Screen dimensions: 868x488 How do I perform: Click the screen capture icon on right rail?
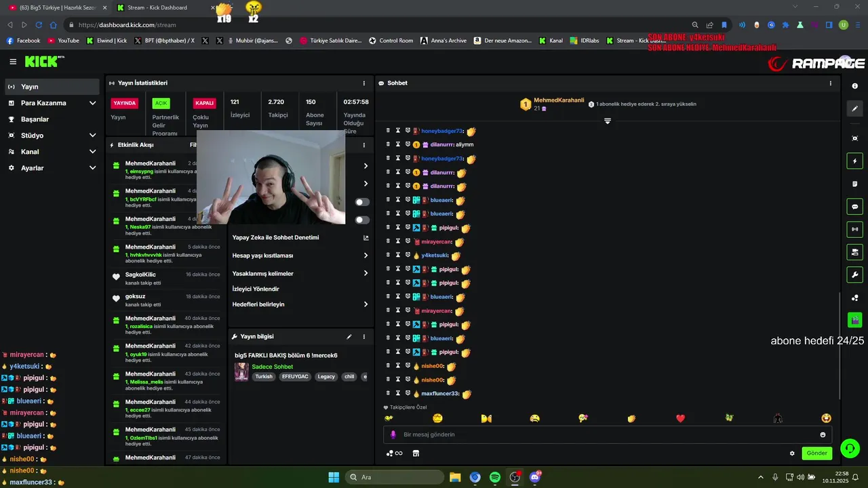[x=854, y=138]
